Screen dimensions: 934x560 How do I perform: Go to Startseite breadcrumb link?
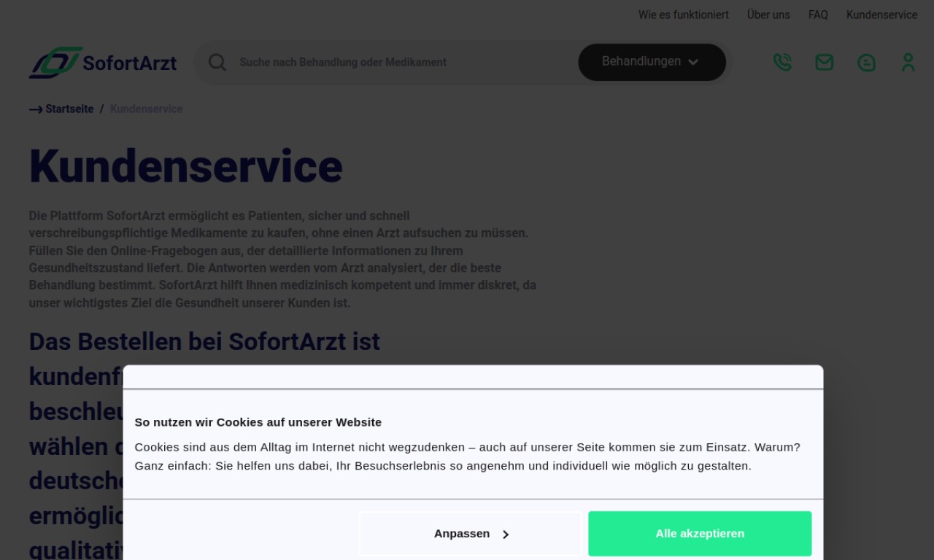69,109
